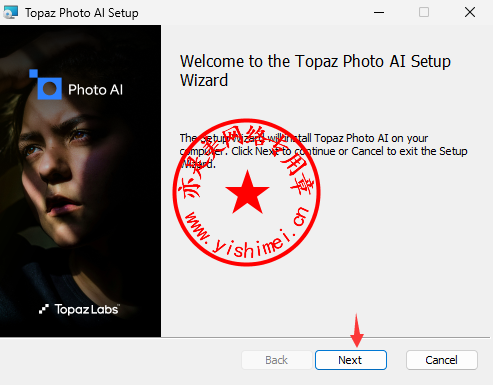The width and height of the screenshot is (493, 385).
Task: Click the www.yishimei.cn watermark text
Action: (247, 233)
